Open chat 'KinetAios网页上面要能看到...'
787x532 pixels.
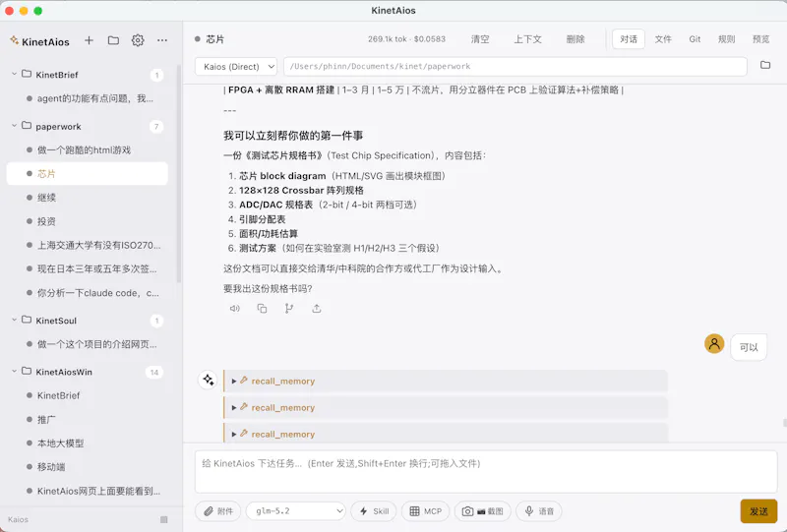point(88,491)
